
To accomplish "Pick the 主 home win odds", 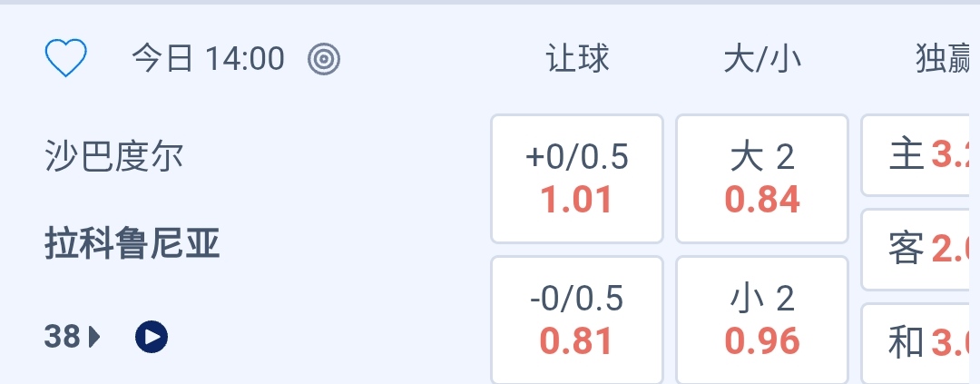I will click(x=920, y=155).
